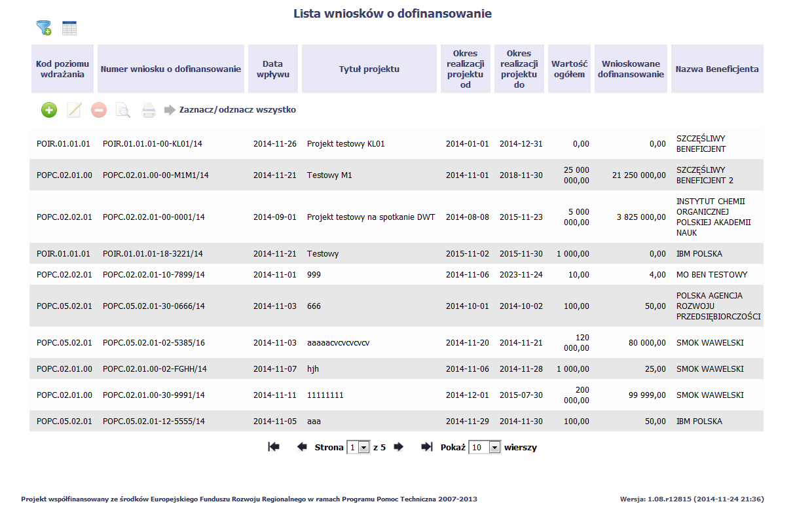
Task: Click title Testowy M1
Action: tap(329, 175)
